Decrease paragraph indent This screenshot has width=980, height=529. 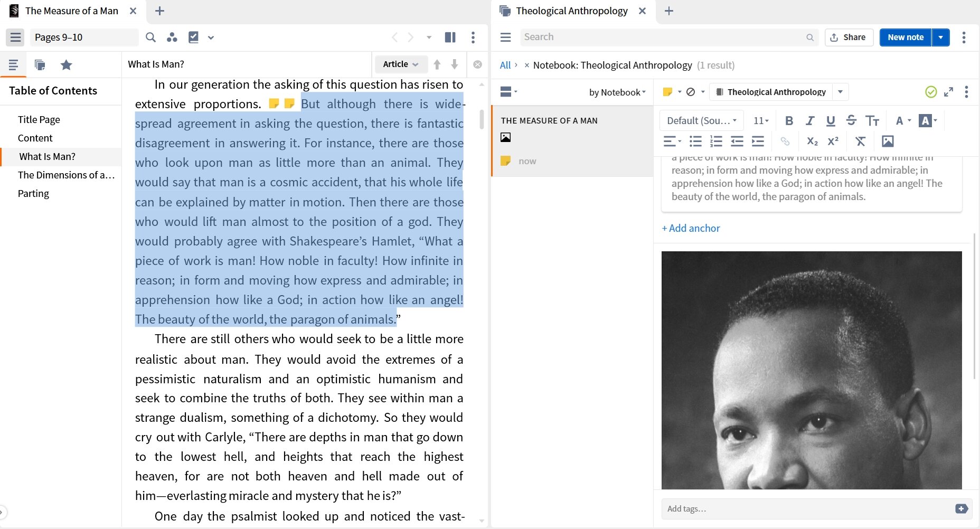click(737, 141)
